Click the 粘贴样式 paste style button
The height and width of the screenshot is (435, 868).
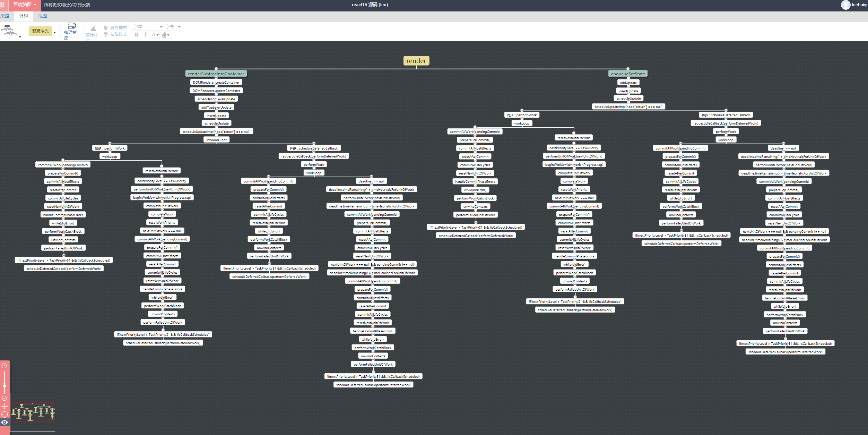coord(115,34)
